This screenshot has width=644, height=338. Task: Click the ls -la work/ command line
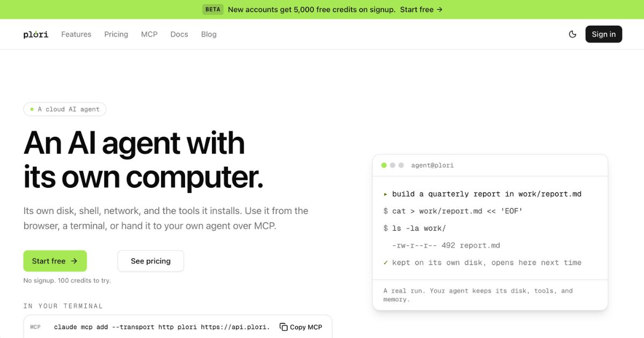point(414,229)
